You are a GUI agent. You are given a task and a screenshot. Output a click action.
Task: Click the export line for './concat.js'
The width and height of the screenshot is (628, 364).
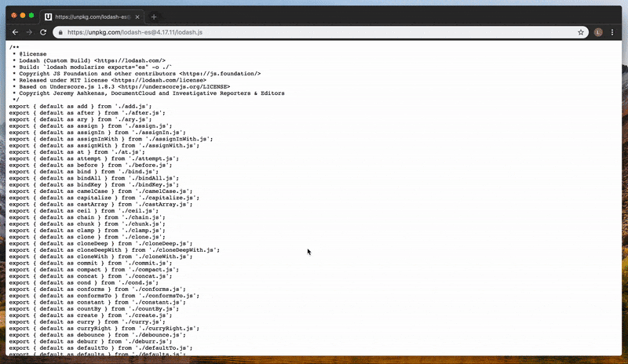pyautogui.click(x=90, y=276)
